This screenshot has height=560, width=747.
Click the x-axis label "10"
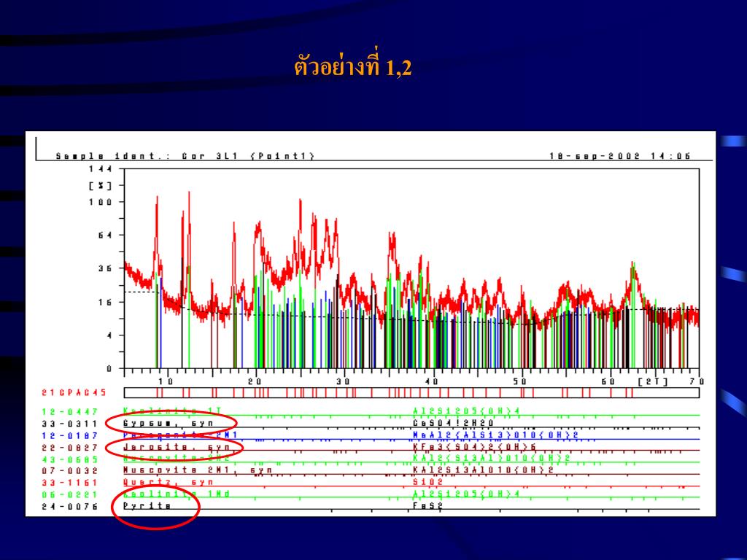pos(166,381)
